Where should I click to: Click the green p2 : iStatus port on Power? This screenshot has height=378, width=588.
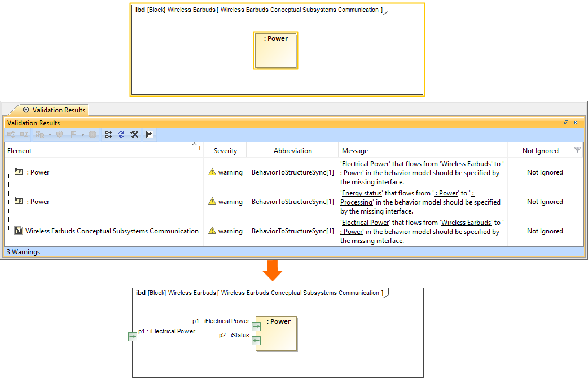point(256,340)
